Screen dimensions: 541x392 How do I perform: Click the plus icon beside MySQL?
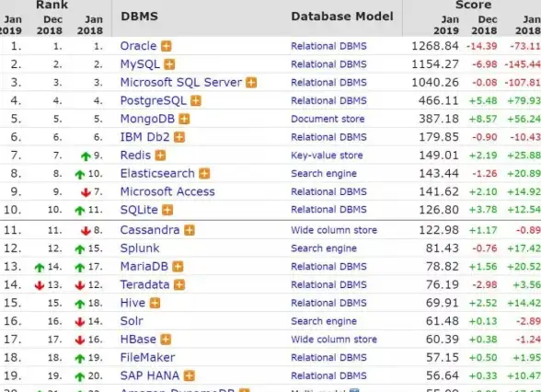[x=169, y=64]
